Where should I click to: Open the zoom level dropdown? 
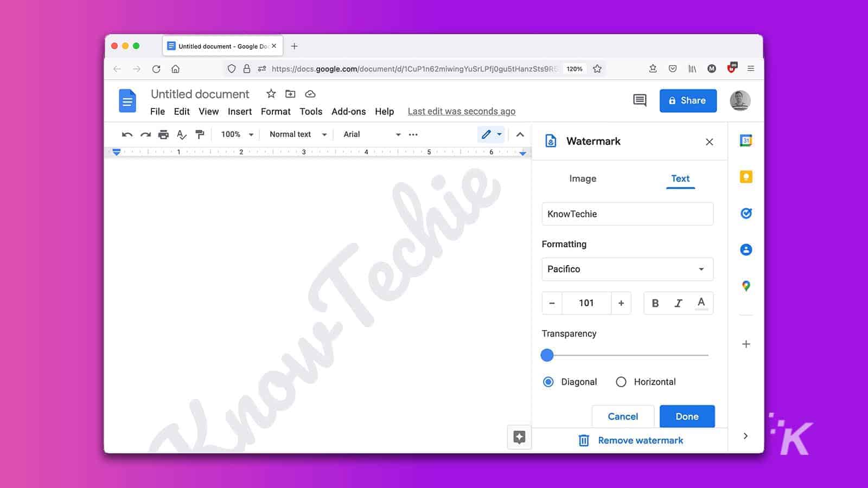click(236, 134)
